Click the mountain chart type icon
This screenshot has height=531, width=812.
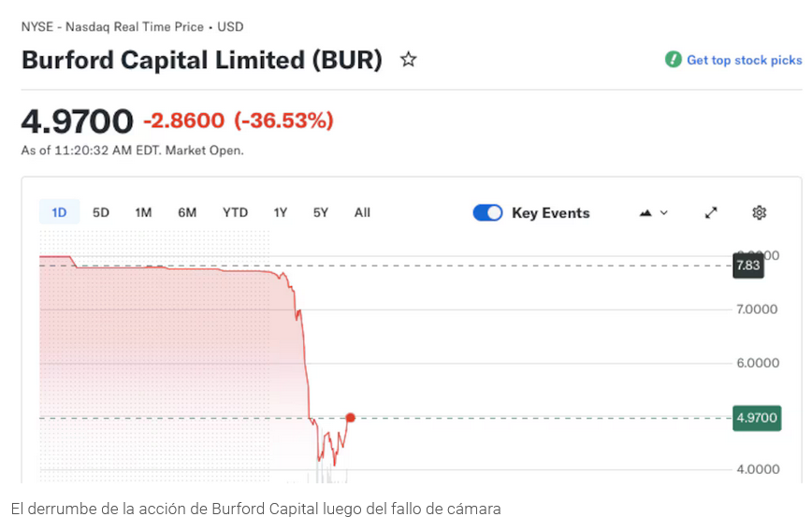[x=645, y=213]
